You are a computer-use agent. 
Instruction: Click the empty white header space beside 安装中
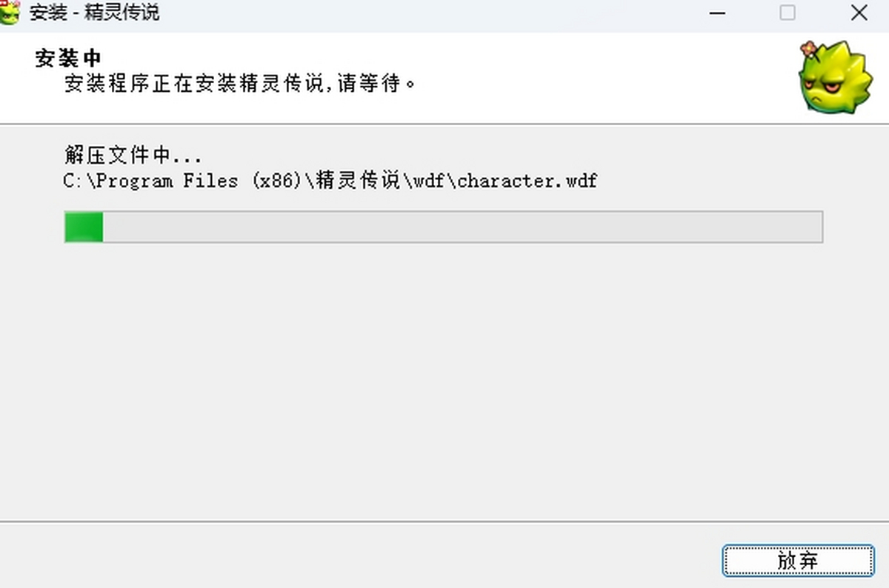point(444,58)
